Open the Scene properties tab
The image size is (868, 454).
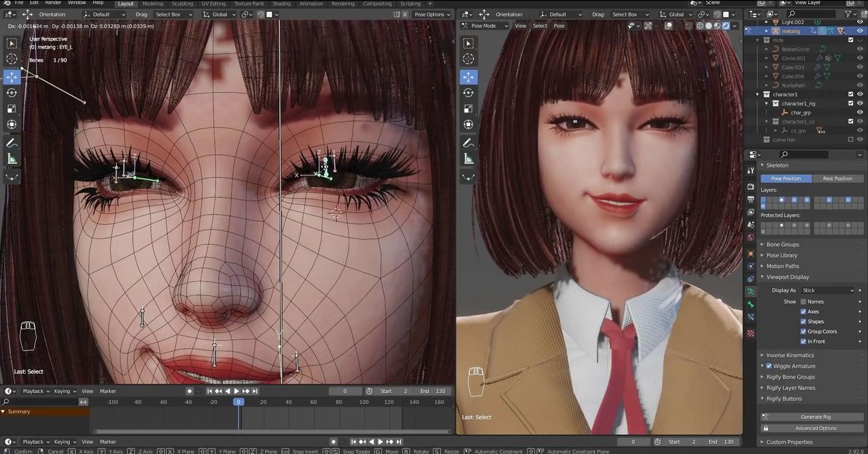coord(751,224)
